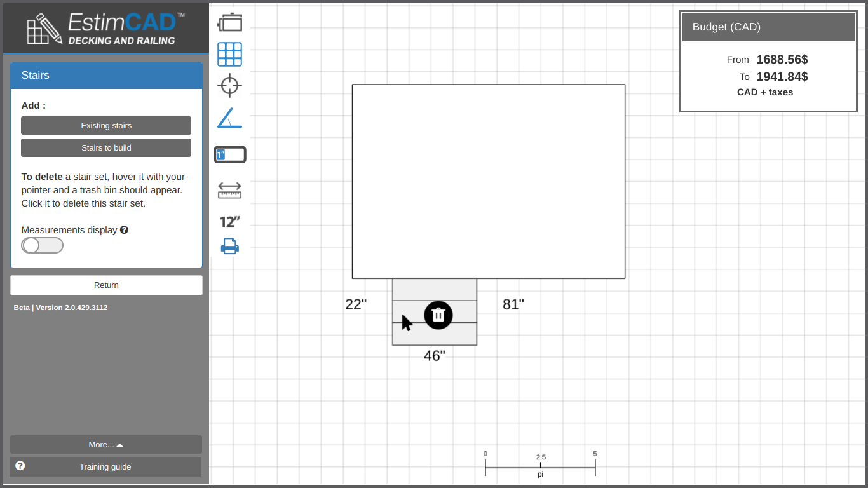Click the stacked layers view icon
This screenshot has width=868, height=488.
(230, 22)
